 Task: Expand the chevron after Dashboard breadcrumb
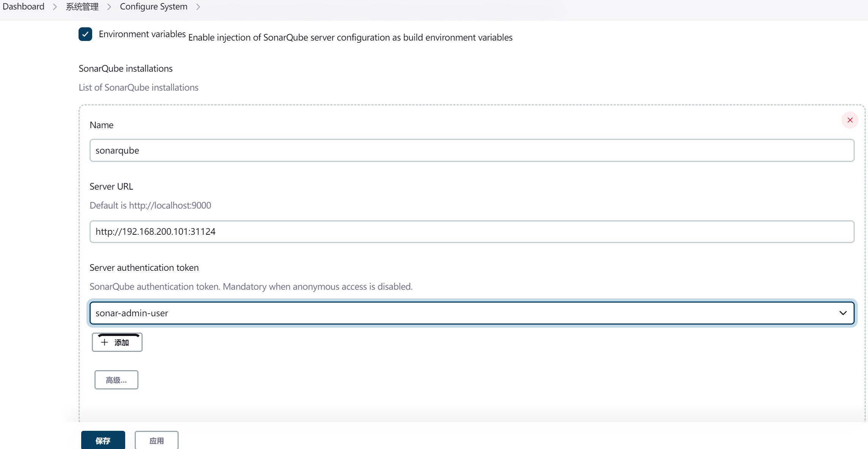55,7
